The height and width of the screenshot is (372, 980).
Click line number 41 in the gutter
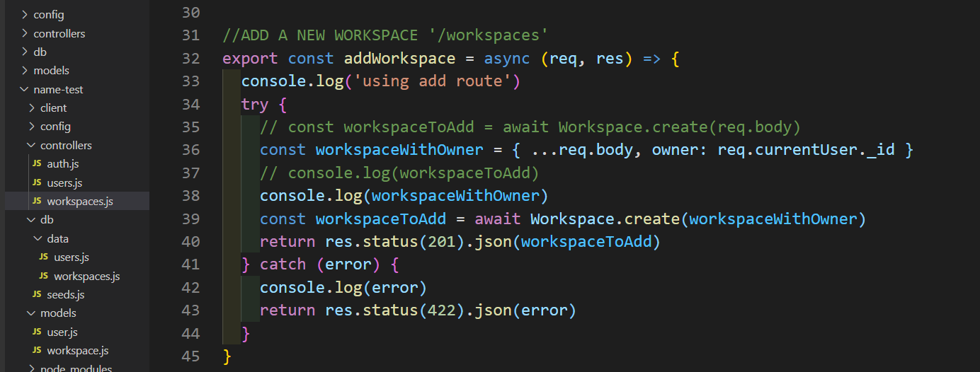pyautogui.click(x=190, y=265)
